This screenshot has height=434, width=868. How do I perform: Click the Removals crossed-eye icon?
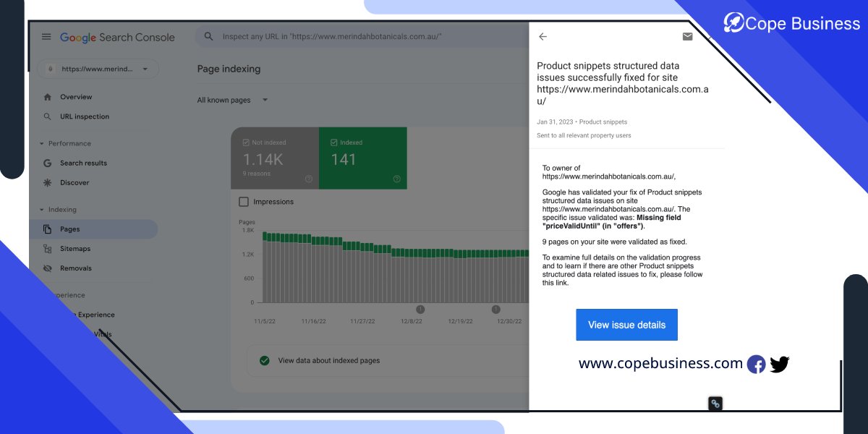48,268
